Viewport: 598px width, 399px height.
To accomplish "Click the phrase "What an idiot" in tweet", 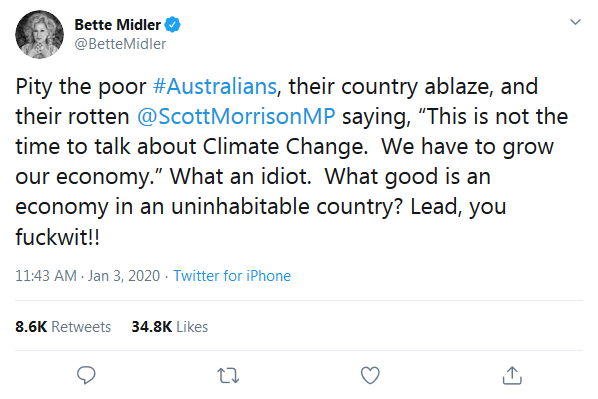I will [241, 176].
